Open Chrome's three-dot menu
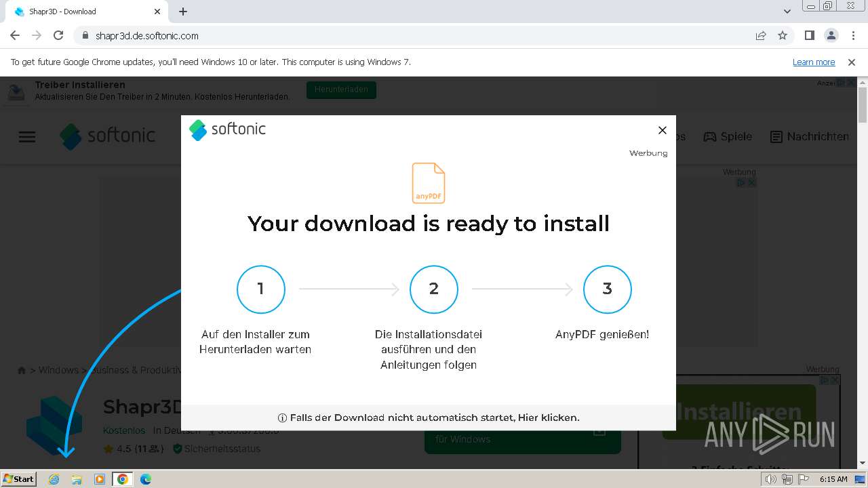868x488 pixels. pyautogui.click(x=852, y=35)
